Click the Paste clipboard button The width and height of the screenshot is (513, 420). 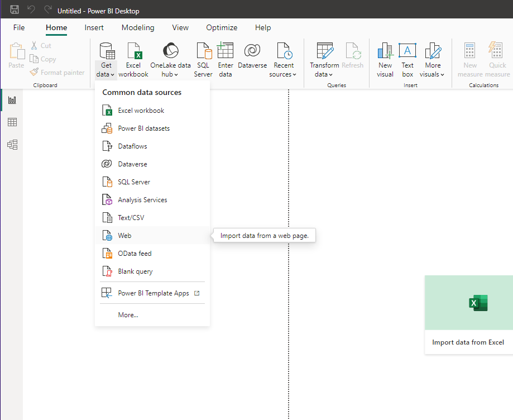tap(16, 56)
